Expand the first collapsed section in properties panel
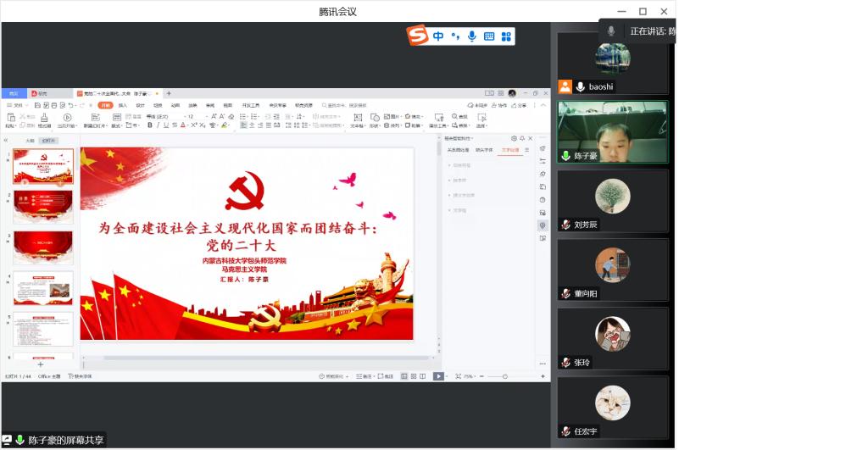Screen dimensions: 868x450 coord(459,165)
